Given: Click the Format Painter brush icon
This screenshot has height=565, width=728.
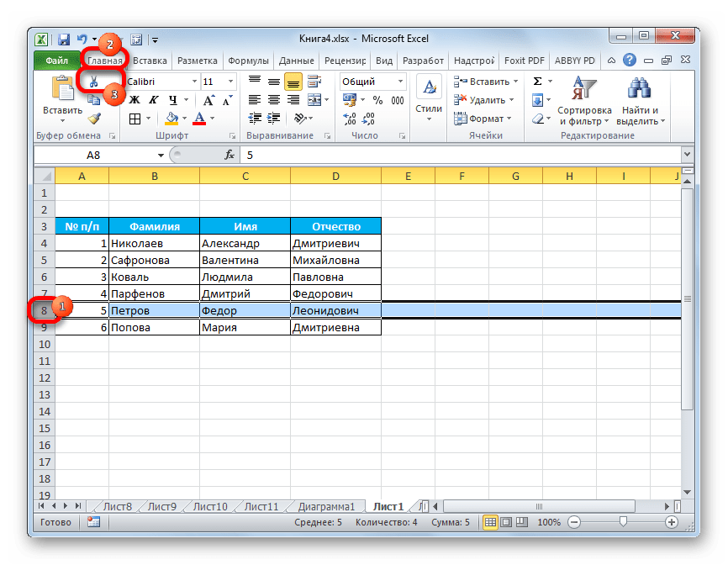Looking at the screenshot, I should 94,119.
